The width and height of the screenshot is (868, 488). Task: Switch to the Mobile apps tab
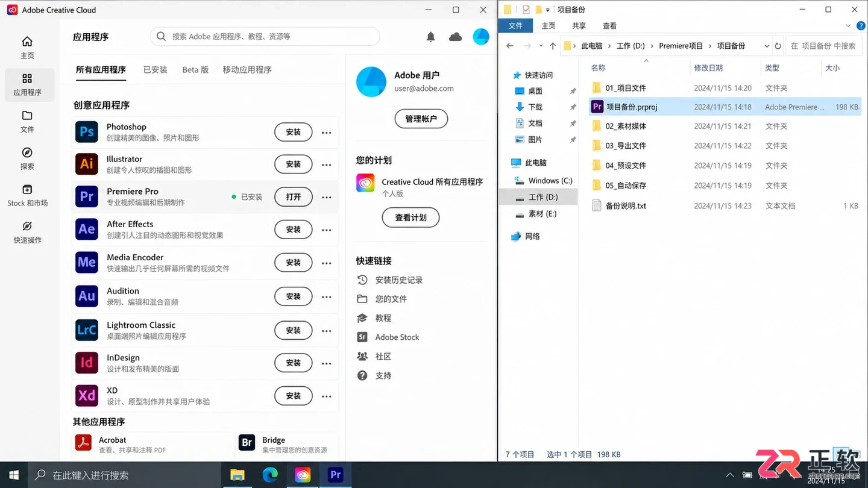(x=247, y=70)
